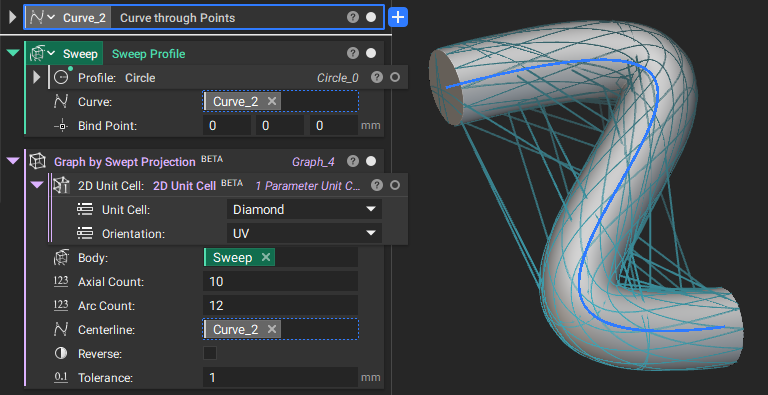Click the Axial Count input field

280,281
